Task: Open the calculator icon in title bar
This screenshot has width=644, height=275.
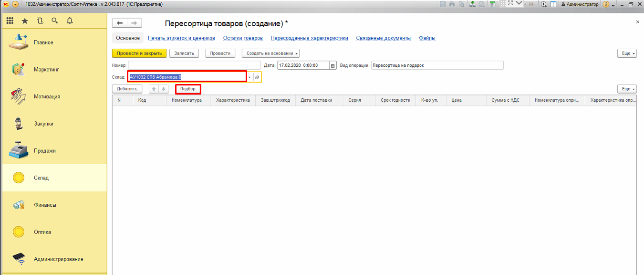Action: coord(492,4)
